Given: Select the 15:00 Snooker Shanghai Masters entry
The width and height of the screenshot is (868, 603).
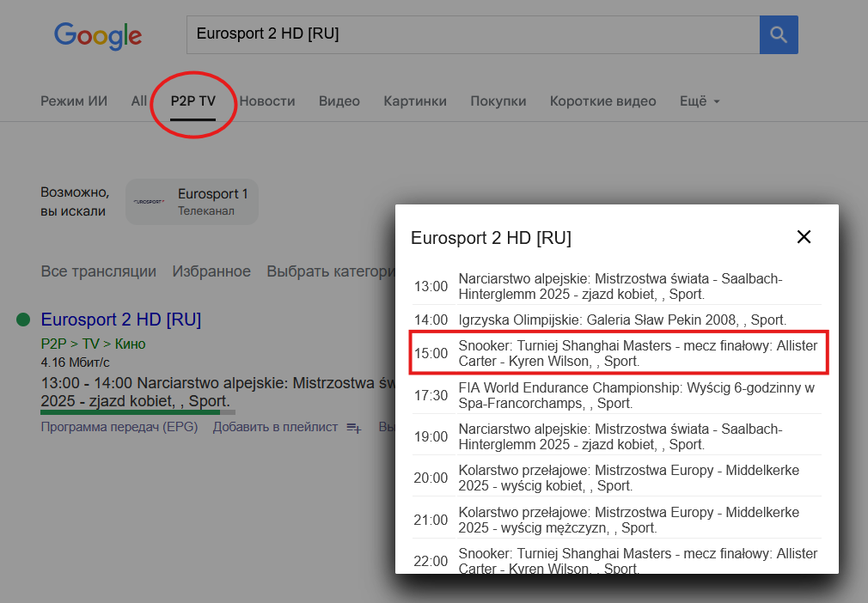Looking at the screenshot, I should [617, 353].
